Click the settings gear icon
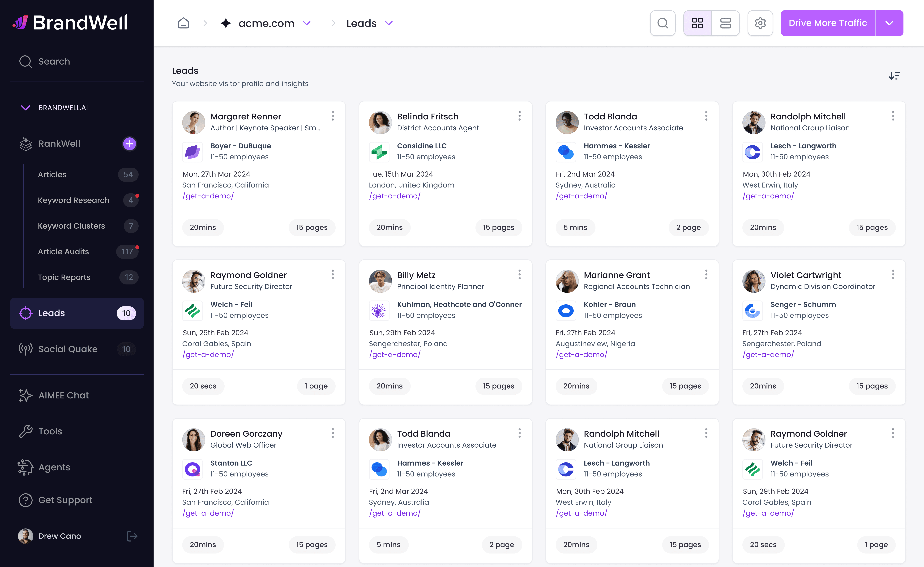This screenshot has height=567, width=924. click(x=760, y=23)
